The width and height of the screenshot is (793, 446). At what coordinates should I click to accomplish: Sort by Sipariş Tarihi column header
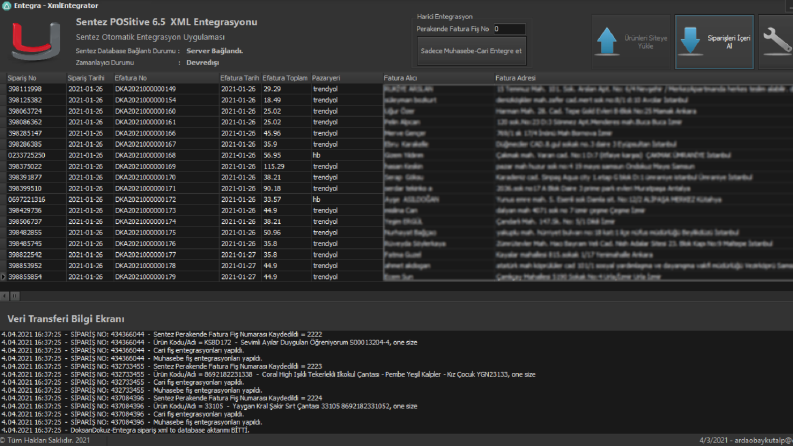tap(90, 78)
